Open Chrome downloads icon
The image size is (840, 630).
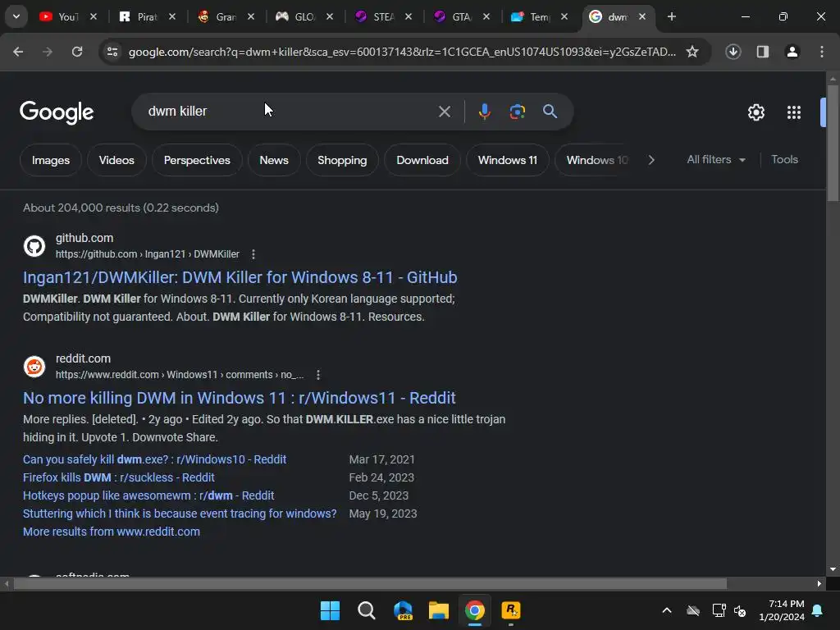click(x=733, y=52)
